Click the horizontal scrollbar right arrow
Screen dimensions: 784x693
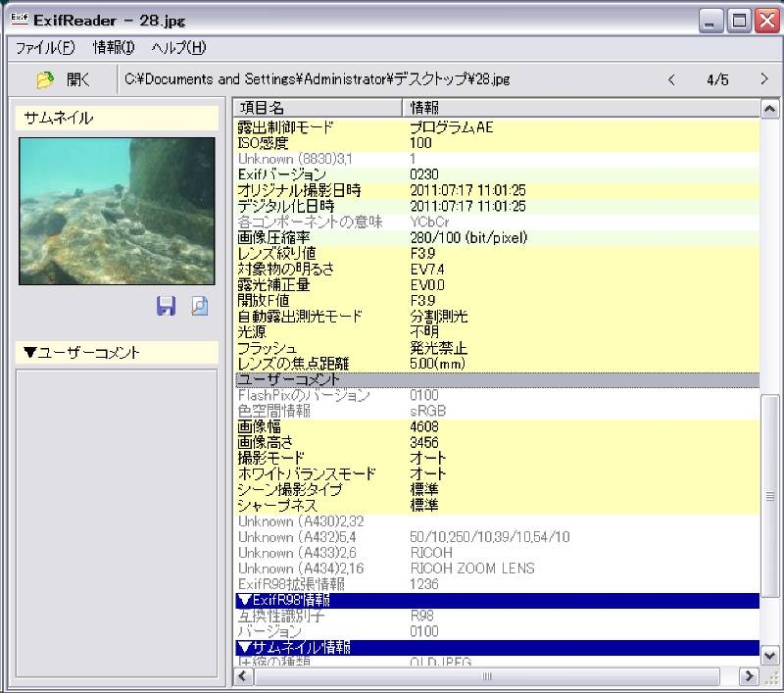click(x=749, y=676)
